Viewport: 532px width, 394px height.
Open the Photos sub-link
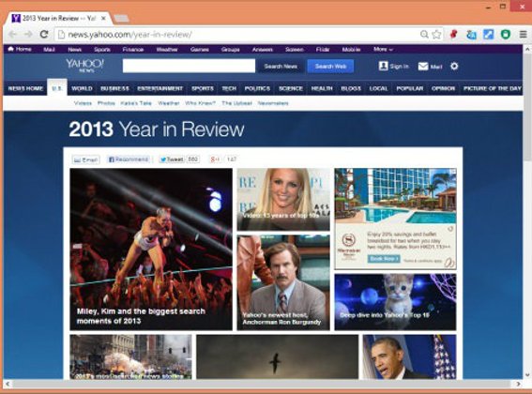coord(106,103)
